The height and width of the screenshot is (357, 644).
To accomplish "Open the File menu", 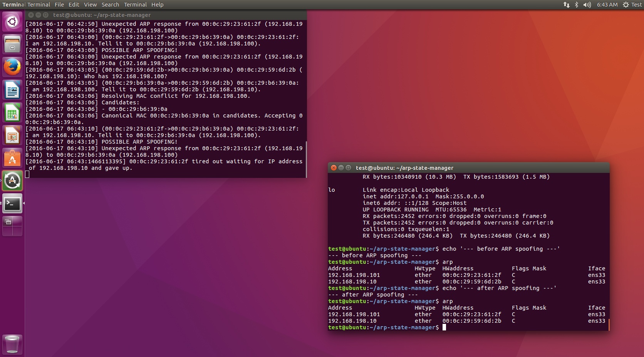I will (59, 5).
